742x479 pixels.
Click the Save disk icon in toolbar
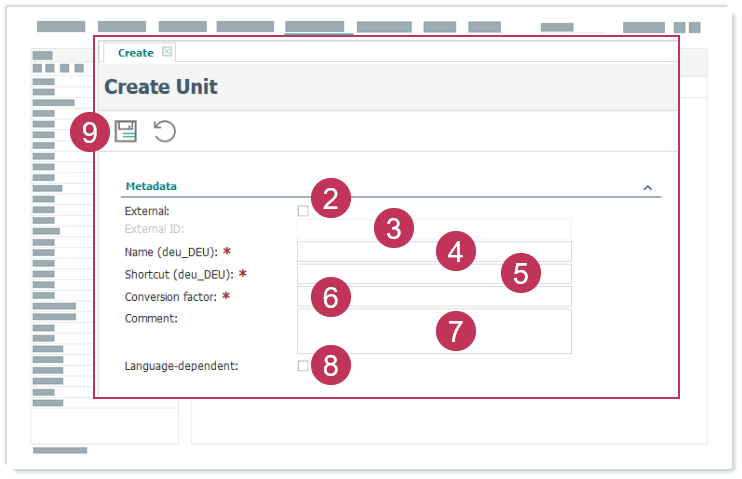(125, 131)
